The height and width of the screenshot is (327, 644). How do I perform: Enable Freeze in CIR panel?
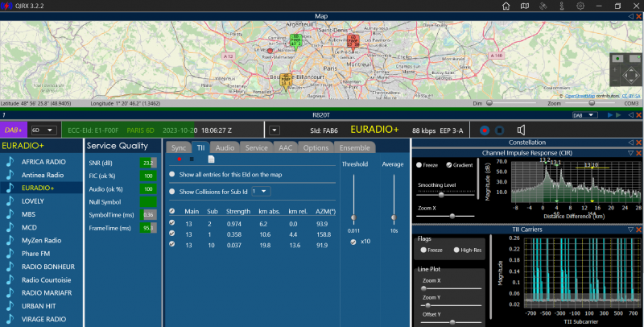(419, 165)
